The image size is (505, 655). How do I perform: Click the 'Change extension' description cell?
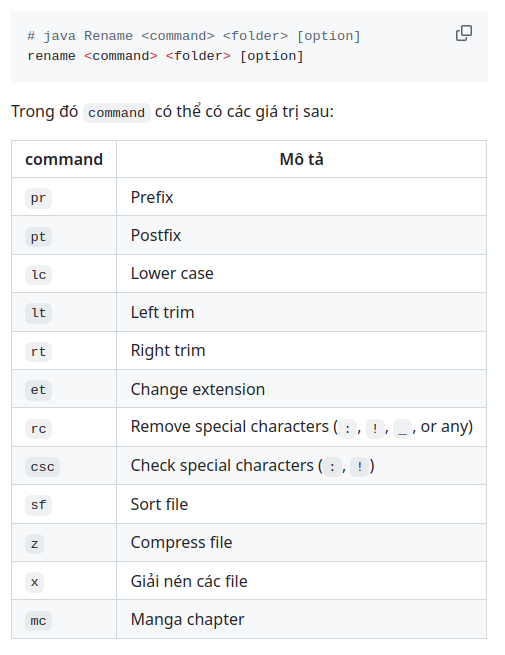[x=301, y=389]
